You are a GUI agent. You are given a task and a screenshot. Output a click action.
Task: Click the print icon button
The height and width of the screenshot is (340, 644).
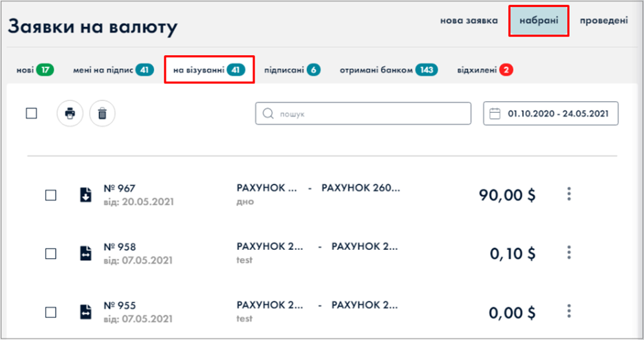(x=69, y=114)
